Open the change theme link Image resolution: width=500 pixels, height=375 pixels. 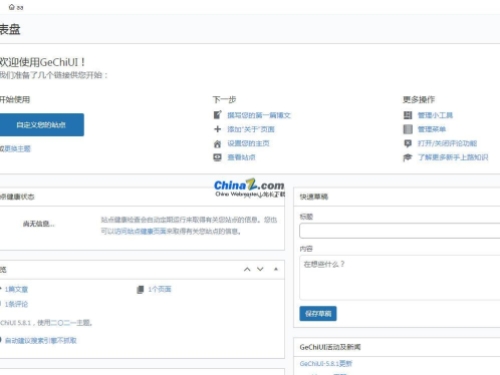pyautogui.click(x=17, y=149)
